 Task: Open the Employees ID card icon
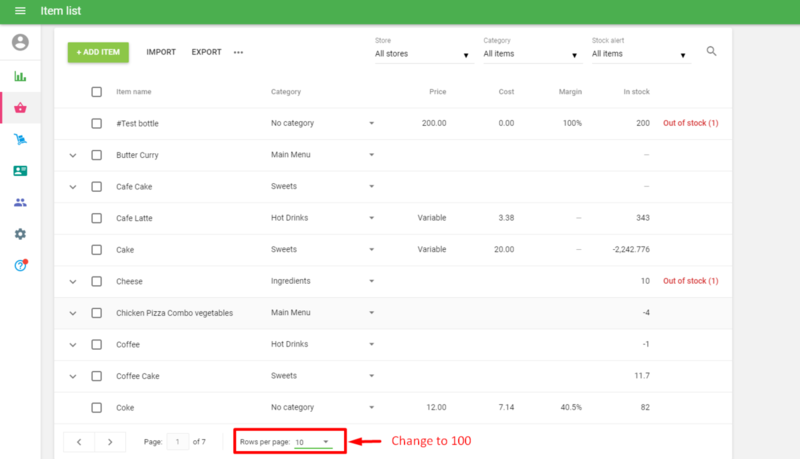(x=20, y=171)
